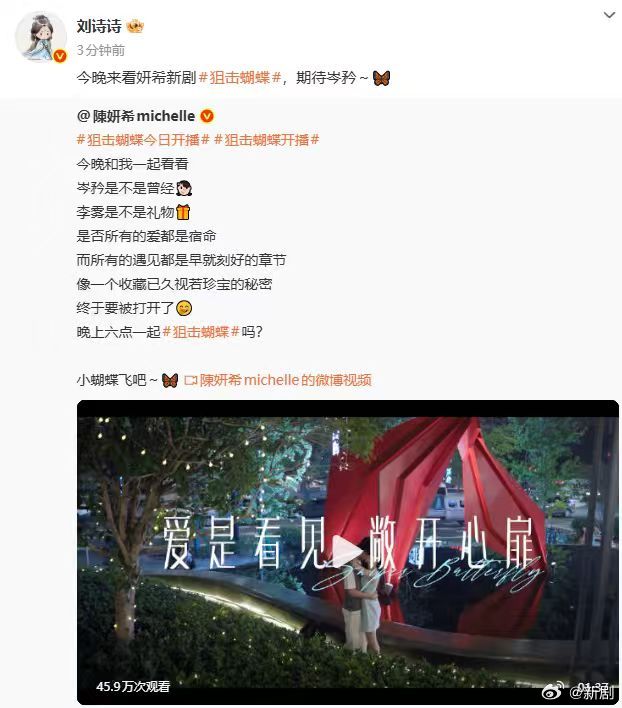Click the 3分钟前 timestamp
The width and height of the screenshot is (622, 708).
click(101, 50)
